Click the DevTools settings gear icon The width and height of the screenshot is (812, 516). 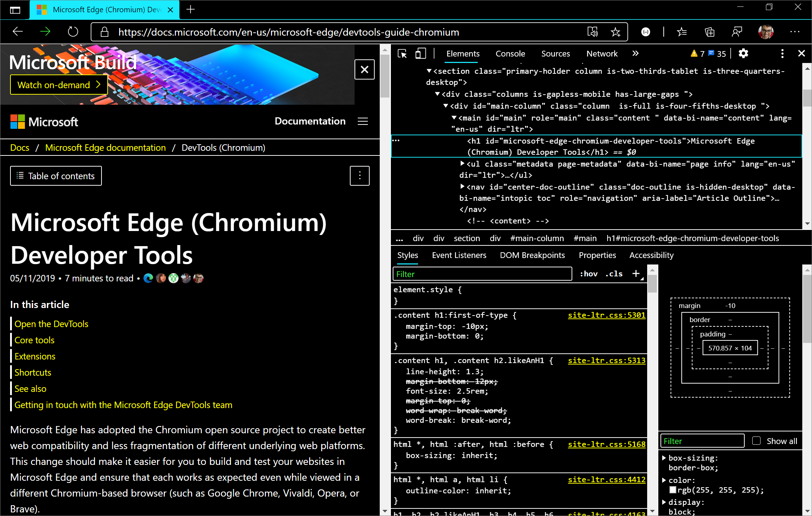coord(744,53)
